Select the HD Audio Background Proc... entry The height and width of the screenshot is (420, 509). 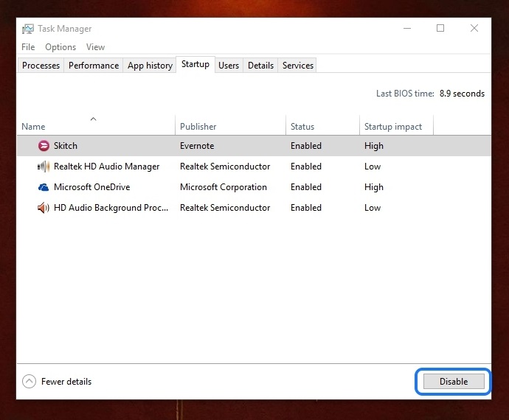pyautogui.click(x=111, y=208)
